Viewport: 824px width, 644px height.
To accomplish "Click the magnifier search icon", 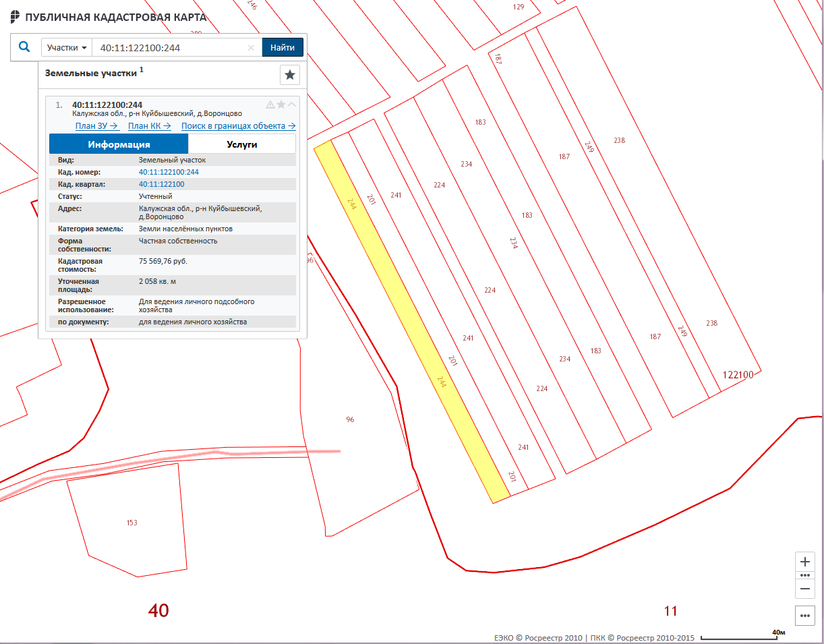I will 24,47.
